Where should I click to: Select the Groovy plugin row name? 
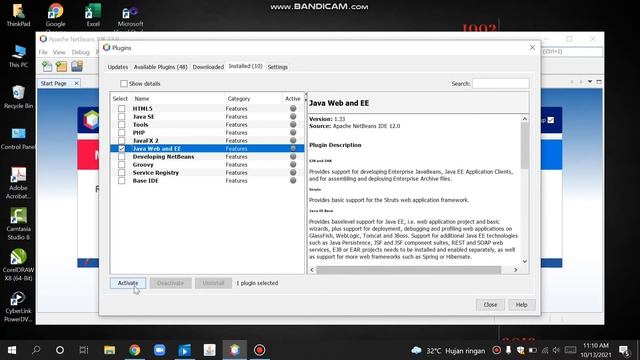[143, 164]
